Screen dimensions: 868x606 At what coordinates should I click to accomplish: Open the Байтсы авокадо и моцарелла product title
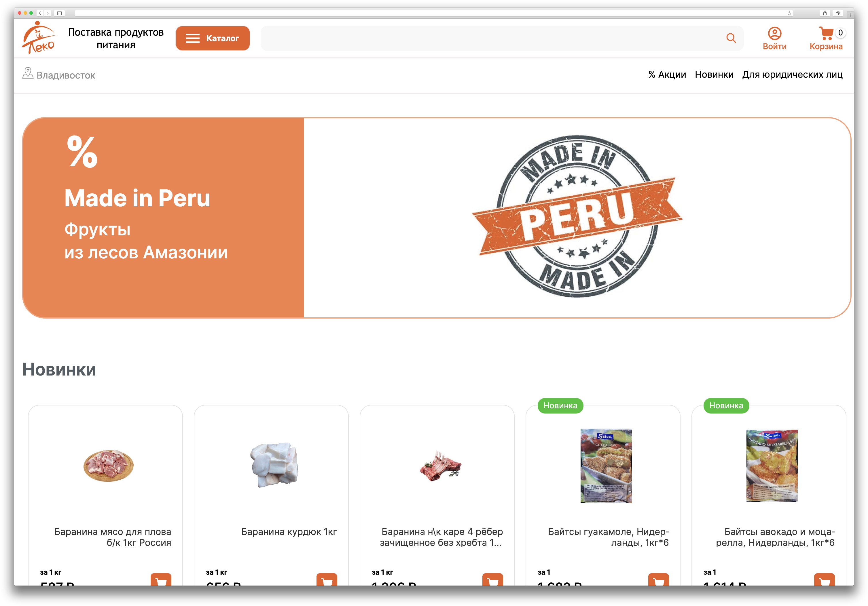point(775,537)
